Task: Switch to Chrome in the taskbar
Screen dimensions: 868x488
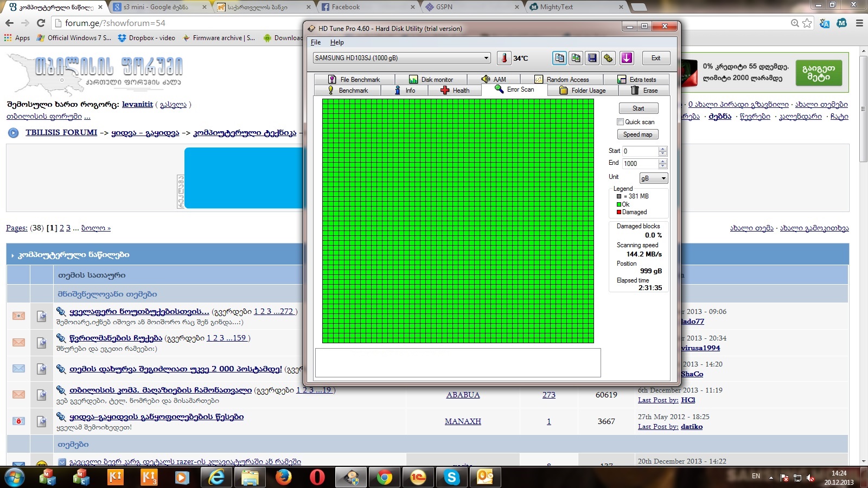Action: pos(385,478)
